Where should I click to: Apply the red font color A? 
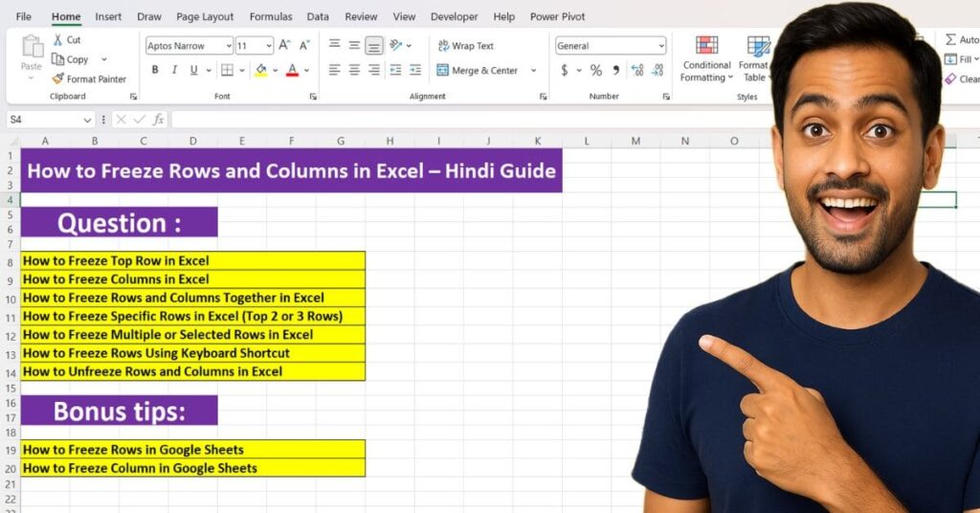[292, 70]
